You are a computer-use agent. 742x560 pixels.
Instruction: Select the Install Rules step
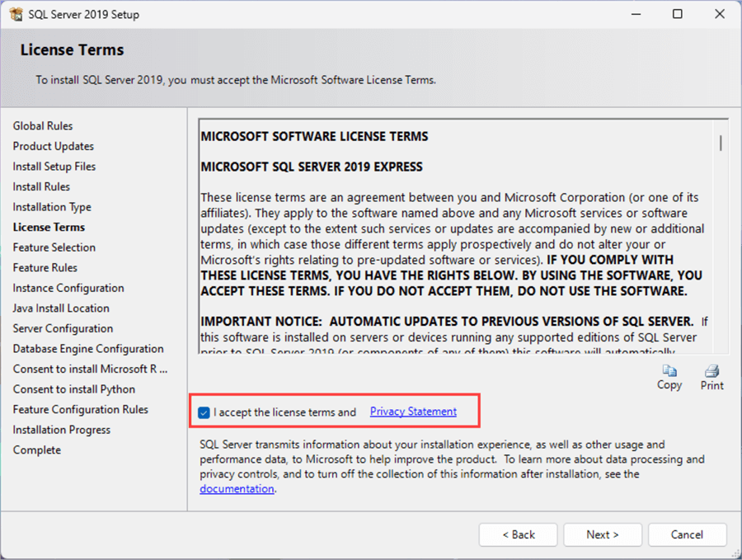click(41, 187)
